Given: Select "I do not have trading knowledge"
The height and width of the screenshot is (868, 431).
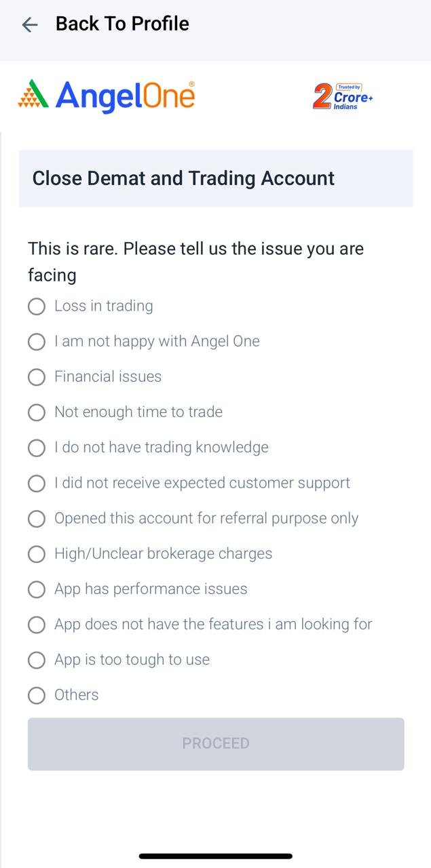Looking at the screenshot, I should (37, 448).
